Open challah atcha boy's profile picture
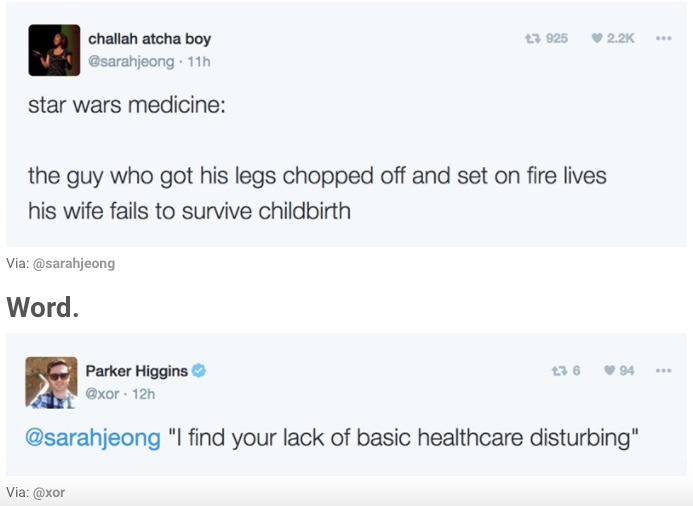The image size is (693, 506). tap(54, 50)
